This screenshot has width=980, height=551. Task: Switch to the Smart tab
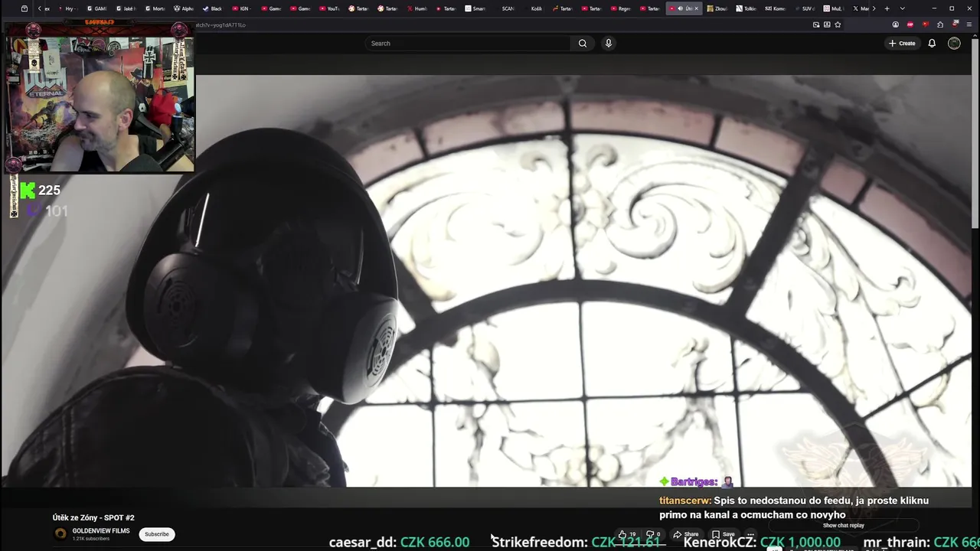pos(475,8)
